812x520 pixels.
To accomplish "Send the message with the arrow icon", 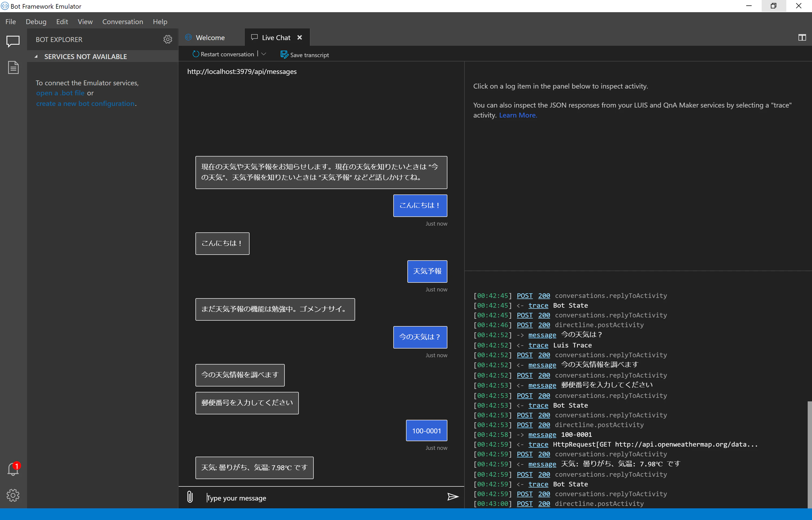I will click(x=452, y=497).
